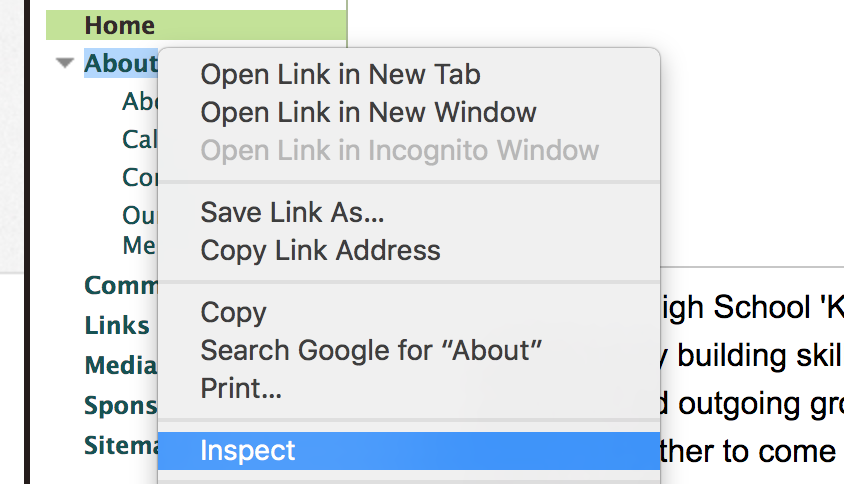This screenshot has width=844, height=484.
Task: Open the Comm sidebar link
Action: point(121,285)
